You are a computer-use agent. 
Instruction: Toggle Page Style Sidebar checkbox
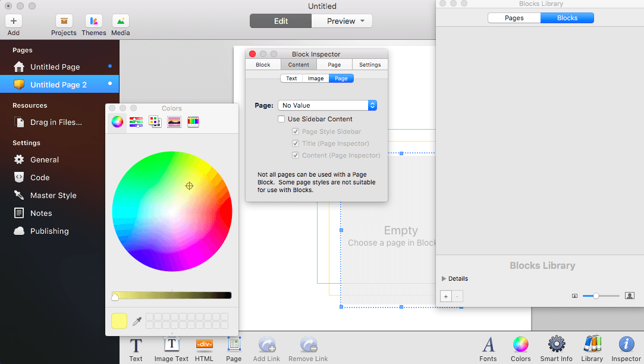296,131
